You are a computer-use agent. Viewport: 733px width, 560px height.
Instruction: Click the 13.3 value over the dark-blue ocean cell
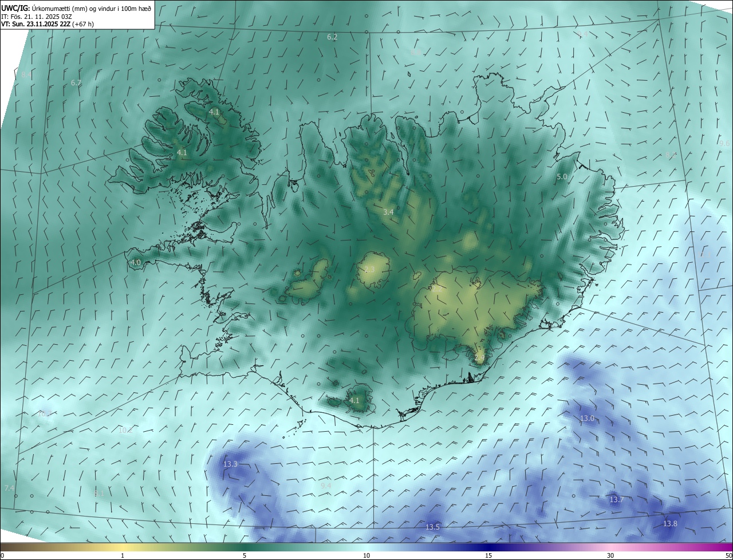click(230, 464)
